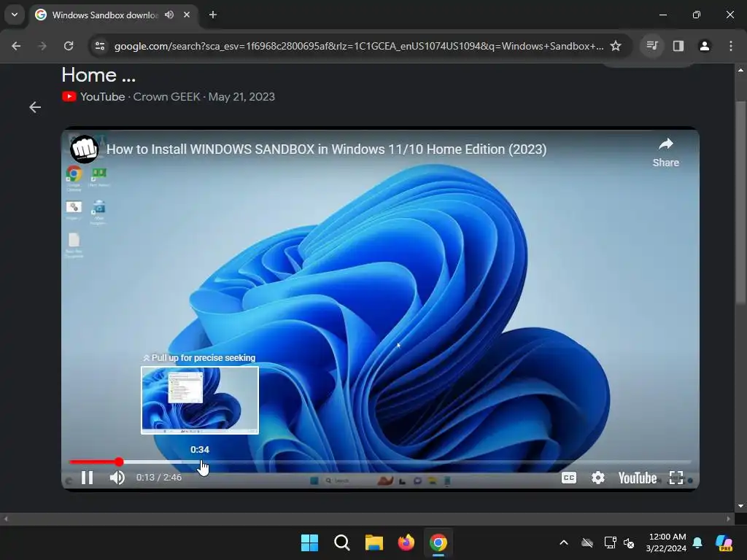Open the video on YouTube via the logo
The width and height of the screenshot is (747, 560).
[638, 478]
